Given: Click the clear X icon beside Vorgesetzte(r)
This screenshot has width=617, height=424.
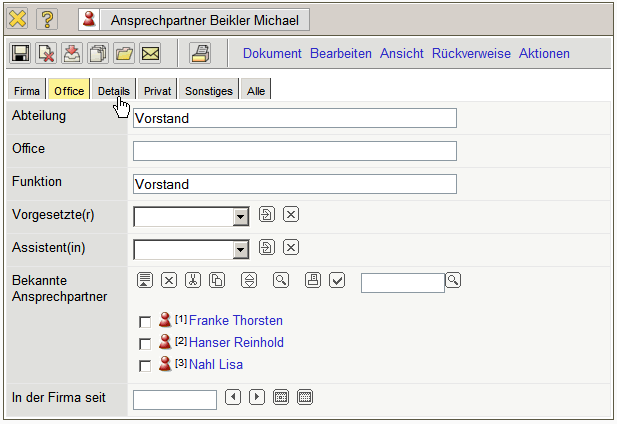Looking at the screenshot, I should click(x=291, y=215).
